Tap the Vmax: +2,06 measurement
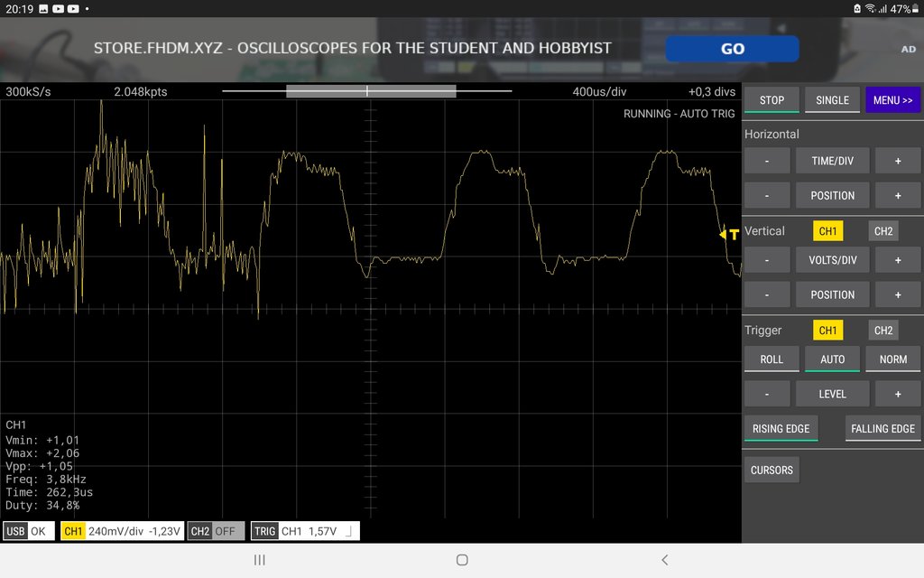 42,453
